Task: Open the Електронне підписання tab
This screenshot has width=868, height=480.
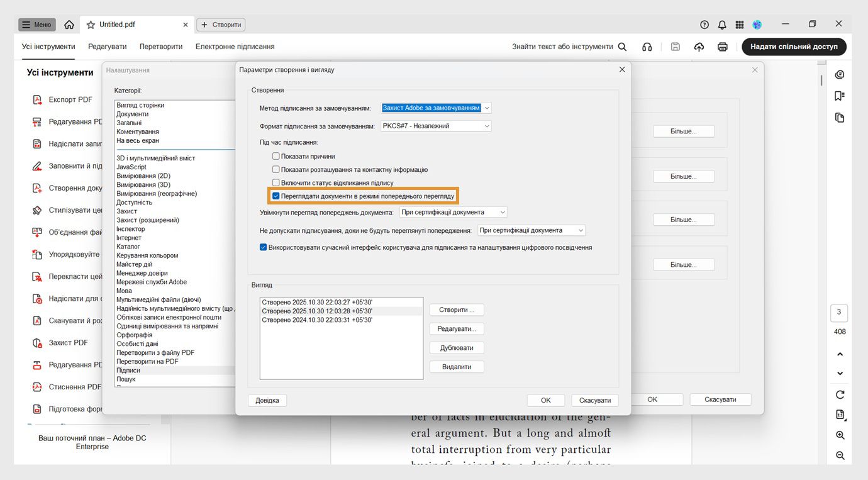Action: (235, 47)
